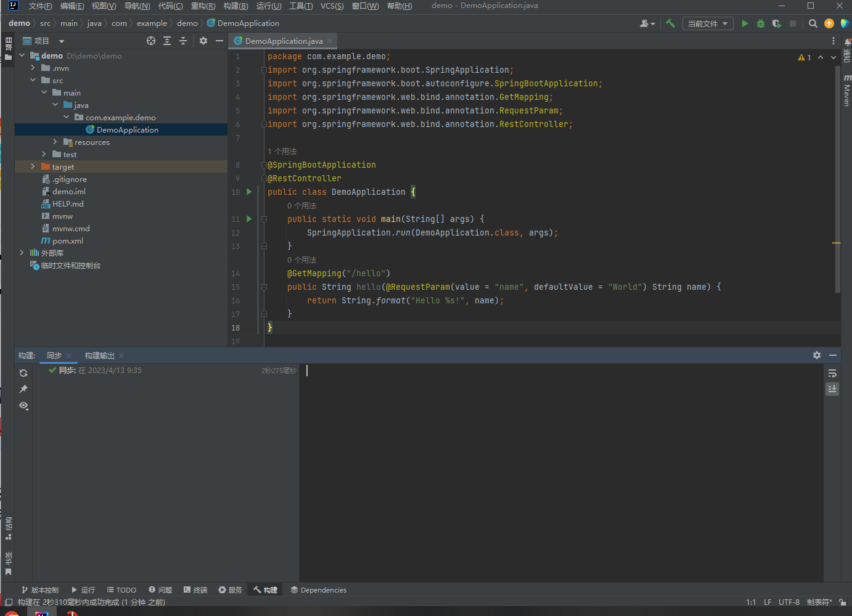Select pom.xml in the project tree
Screen dimensions: 852x616
[67, 241]
